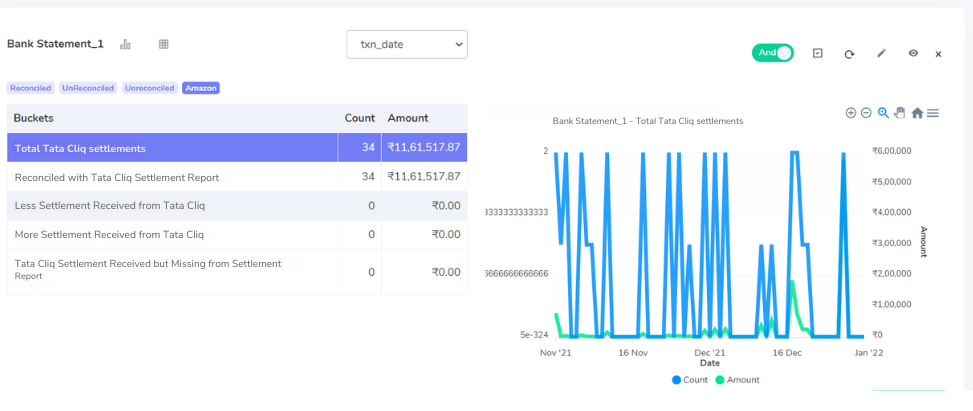Toggle Count series in chart legend

coord(689,380)
